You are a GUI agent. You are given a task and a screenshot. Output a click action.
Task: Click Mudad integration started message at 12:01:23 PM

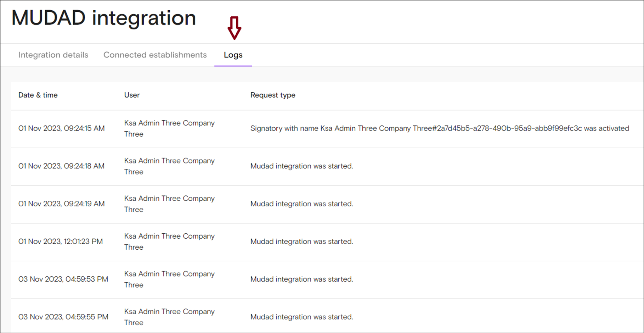click(x=302, y=242)
